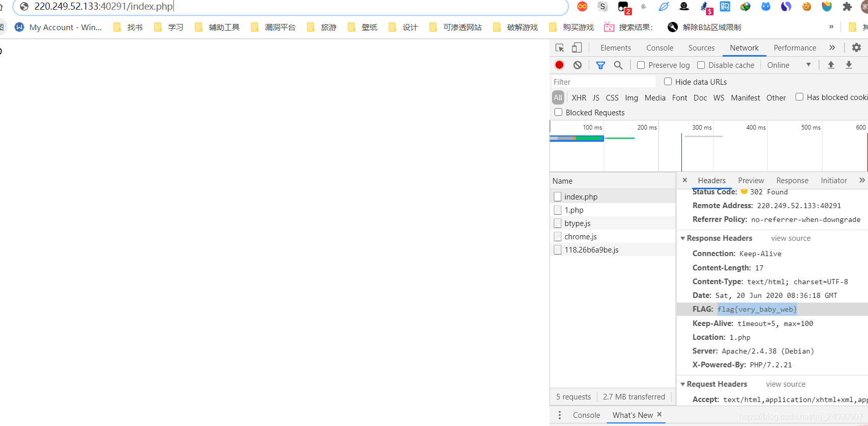868x426 pixels.
Task: Select the All filter type
Action: pos(558,97)
